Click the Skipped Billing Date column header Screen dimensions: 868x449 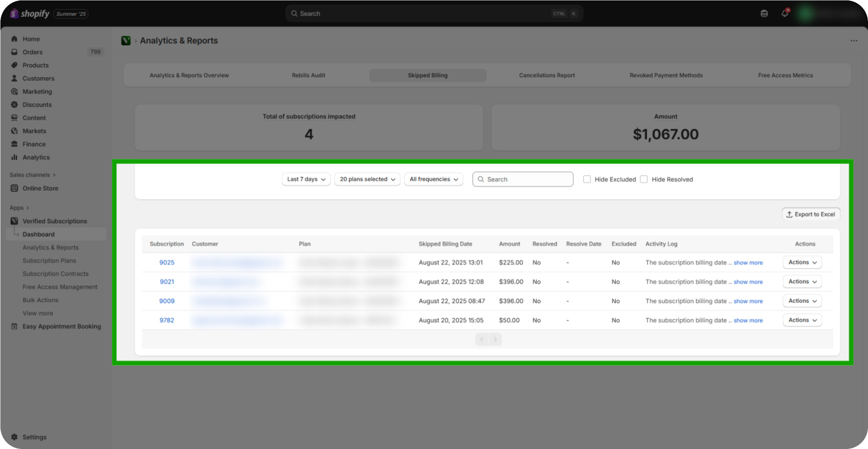[445, 244]
